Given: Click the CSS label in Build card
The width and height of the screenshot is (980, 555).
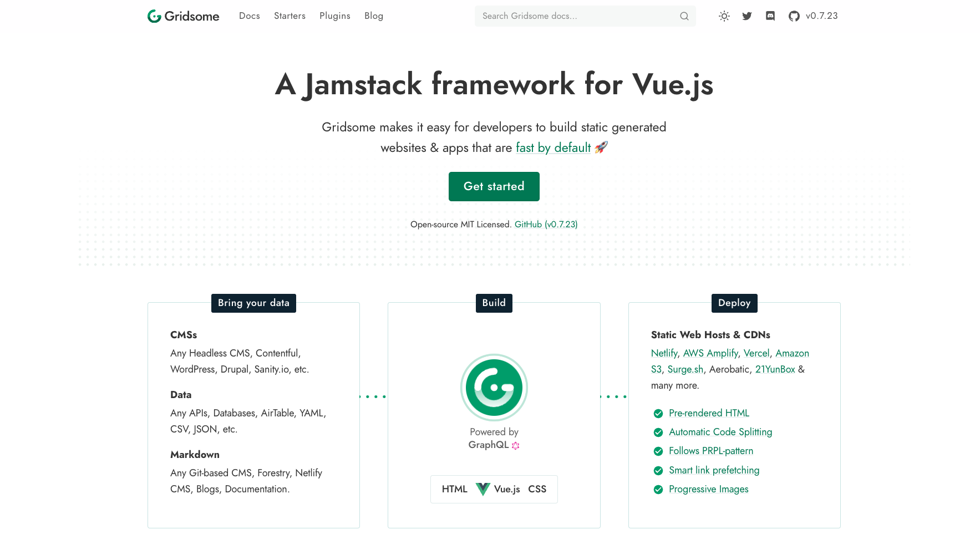Looking at the screenshot, I should (537, 489).
